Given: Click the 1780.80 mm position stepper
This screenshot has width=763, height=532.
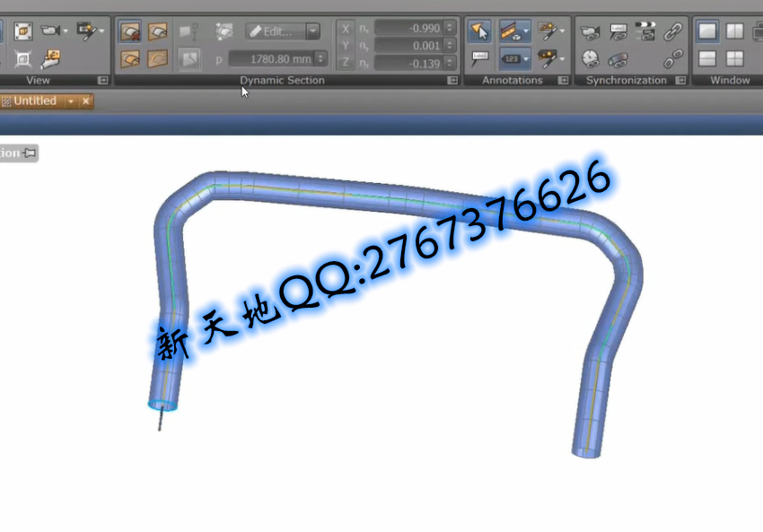Looking at the screenshot, I should (321, 59).
